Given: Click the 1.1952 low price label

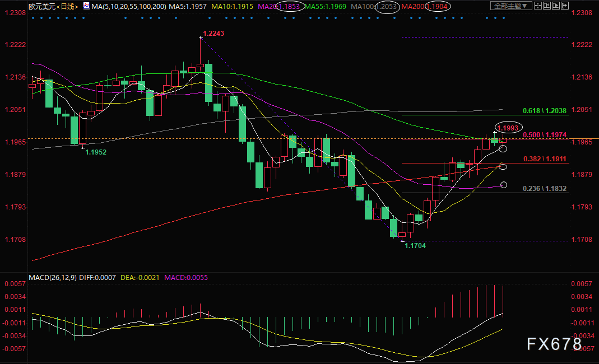Looking at the screenshot, I should [x=95, y=152].
